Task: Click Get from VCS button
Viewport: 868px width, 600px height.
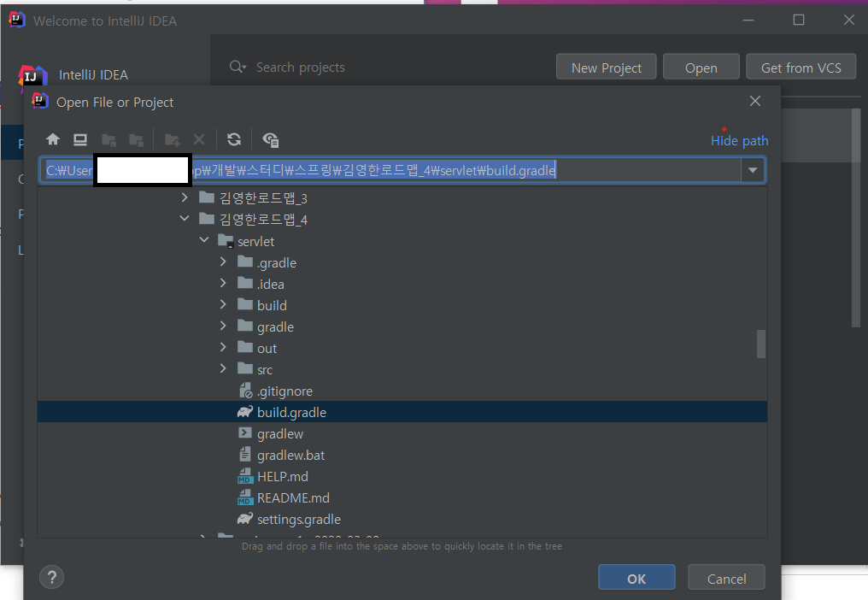Action: 801,68
